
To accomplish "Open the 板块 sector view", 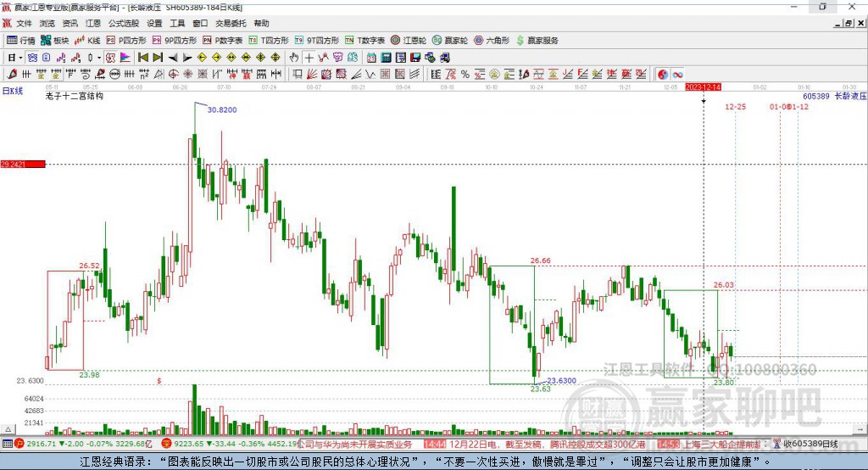I will tap(55, 41).
